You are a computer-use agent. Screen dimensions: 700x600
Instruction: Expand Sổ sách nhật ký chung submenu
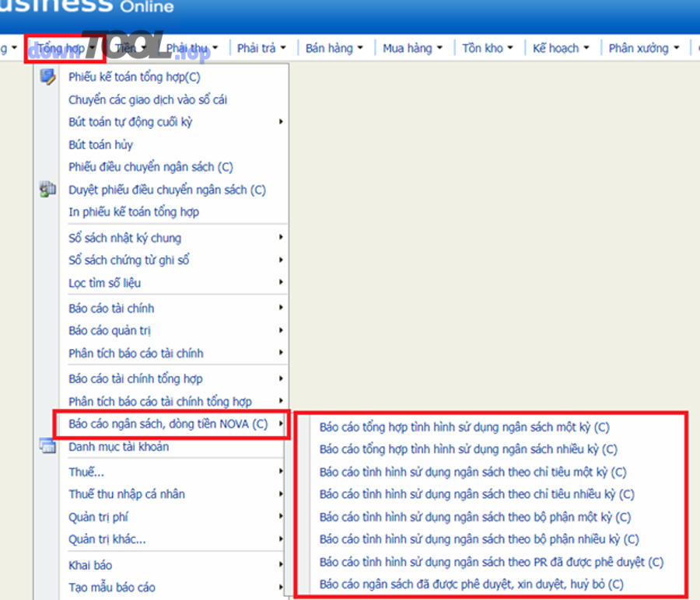coord(174,238)
